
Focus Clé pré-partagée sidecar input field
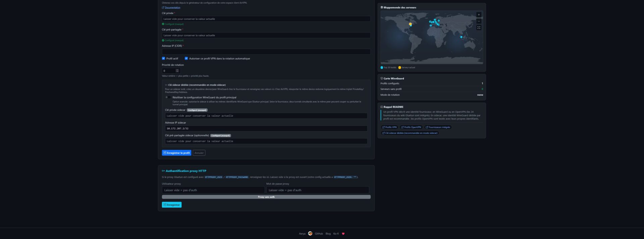click(266, 141)
